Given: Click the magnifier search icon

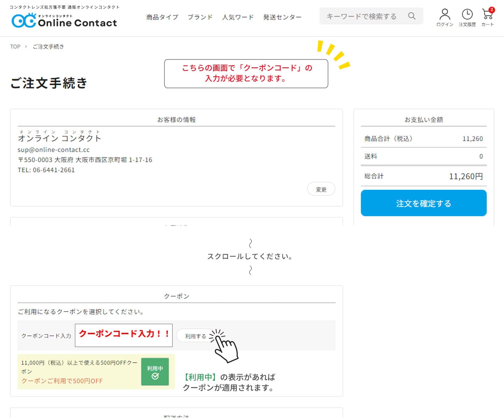Looking at the screenshot, I should (412, 16).
